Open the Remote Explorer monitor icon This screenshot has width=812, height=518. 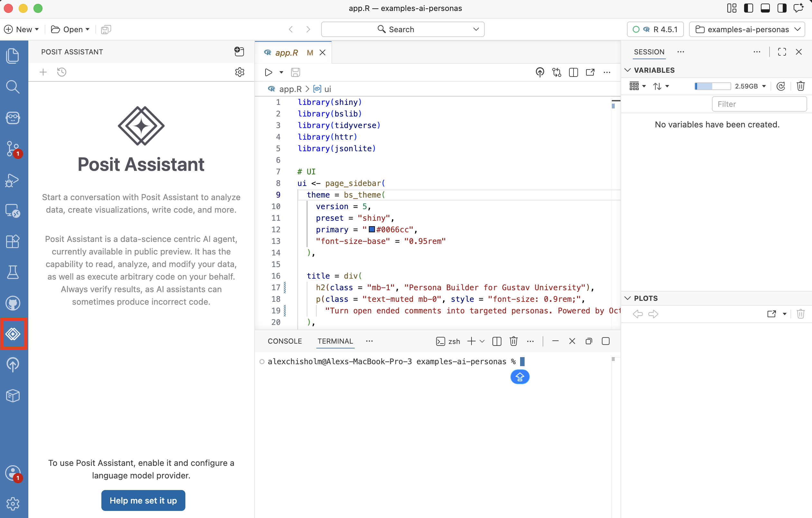pyautogui.click(x=13, y=211)
